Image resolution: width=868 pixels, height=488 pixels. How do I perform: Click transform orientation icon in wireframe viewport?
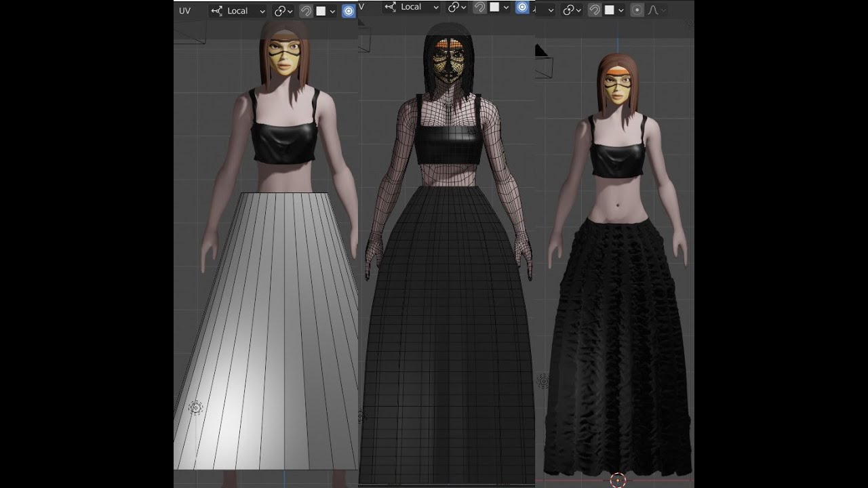[391, 7]
